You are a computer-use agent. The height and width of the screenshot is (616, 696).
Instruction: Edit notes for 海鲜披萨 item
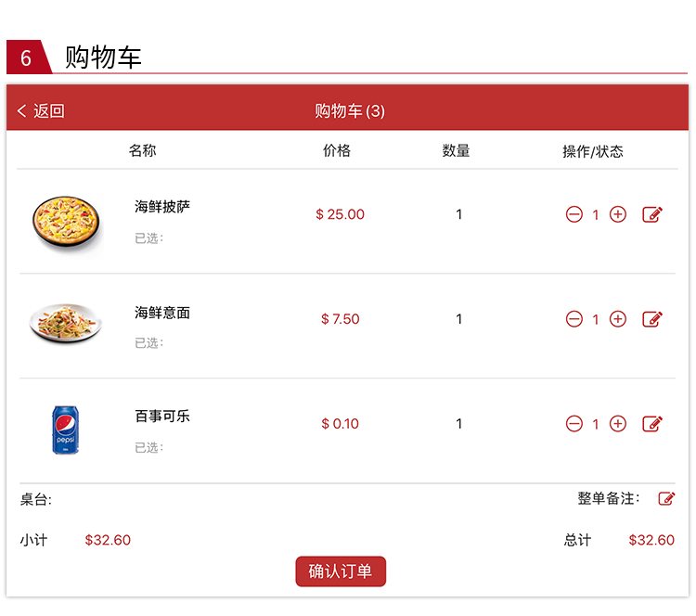pos(652,214)
